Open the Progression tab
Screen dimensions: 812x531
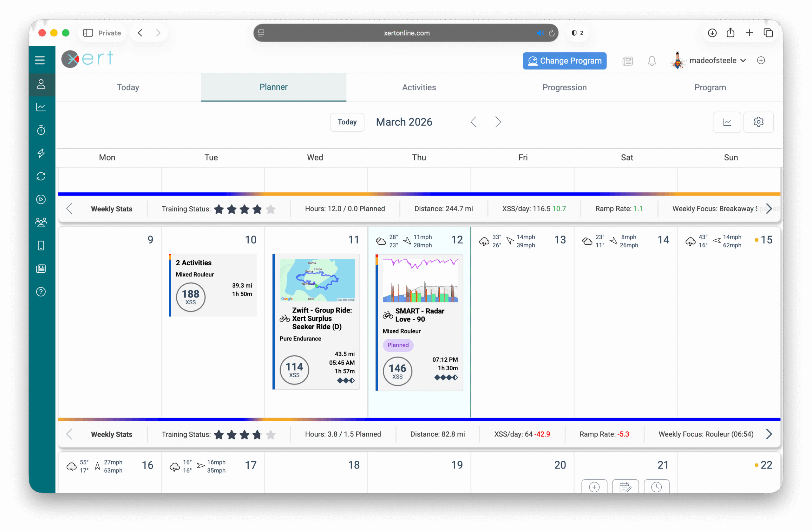[565, 87]
